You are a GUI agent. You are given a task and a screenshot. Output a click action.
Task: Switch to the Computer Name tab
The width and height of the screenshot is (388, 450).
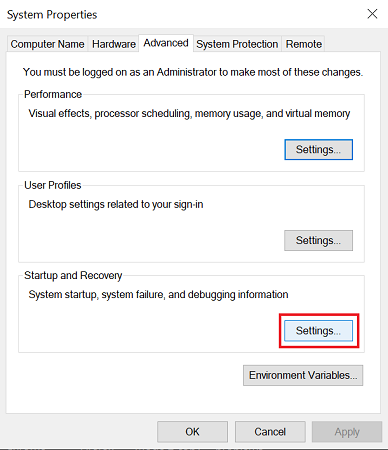pos(47,44)
